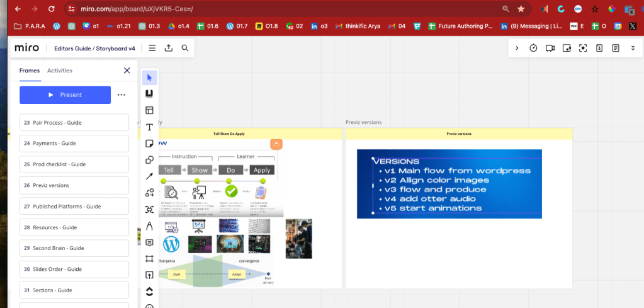Viewport: 644px width, 308px height.
Task: Click the Present button
Action: 65,95
